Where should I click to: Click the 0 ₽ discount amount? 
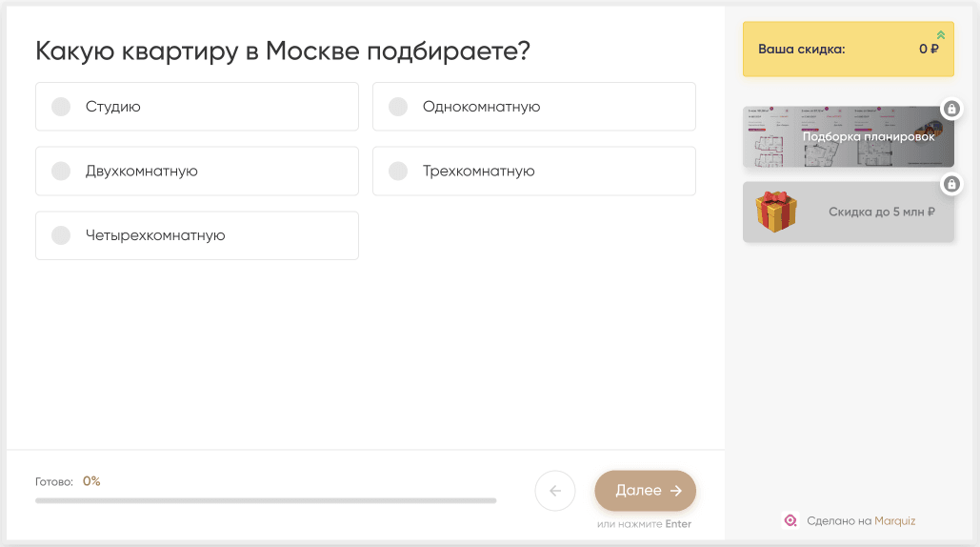(929, 50)
